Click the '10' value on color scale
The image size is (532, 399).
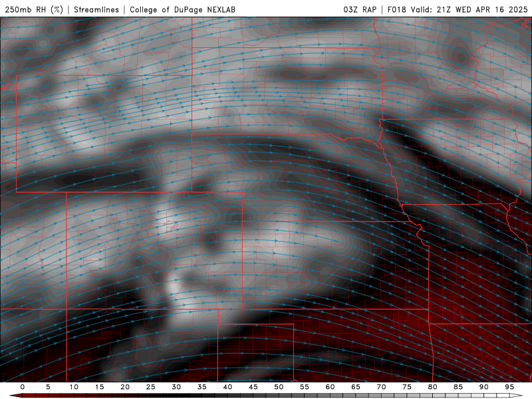74,387
